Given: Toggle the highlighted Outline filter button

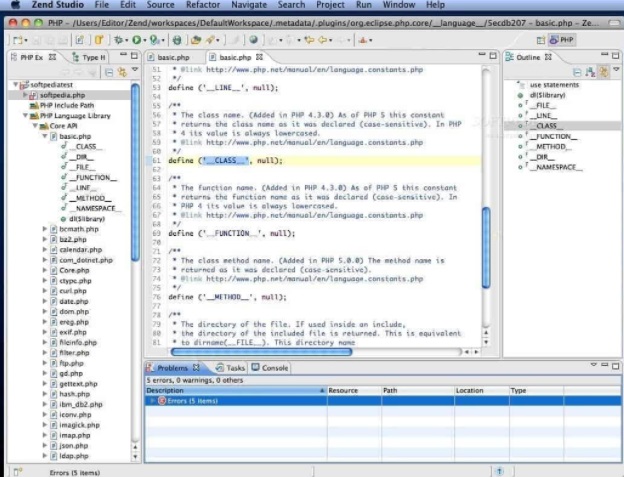Looking at the screenshot, I should coord(604,72).
